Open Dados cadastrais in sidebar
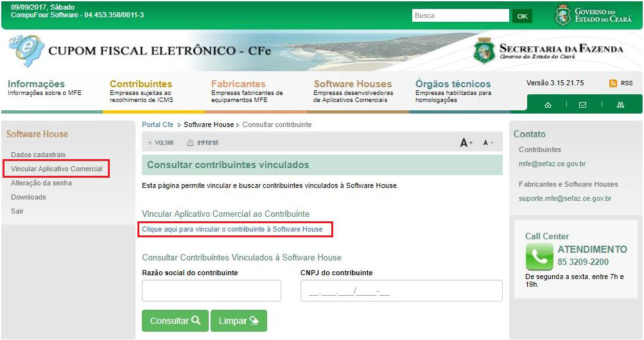Screen dimensions: 644x340 click(x=38, y=155)
